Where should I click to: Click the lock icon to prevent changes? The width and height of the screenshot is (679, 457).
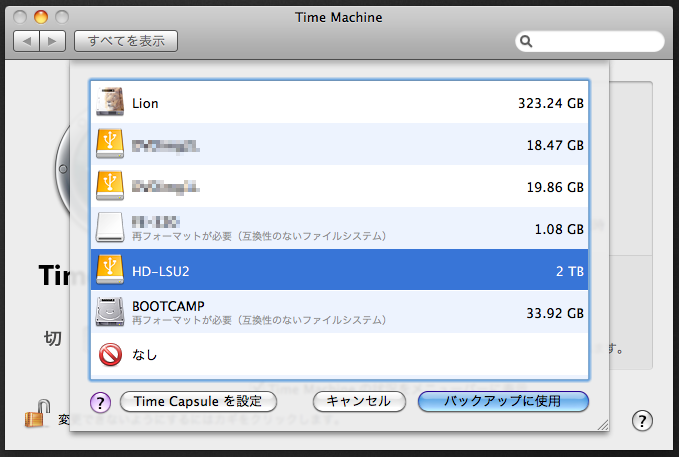37,414
